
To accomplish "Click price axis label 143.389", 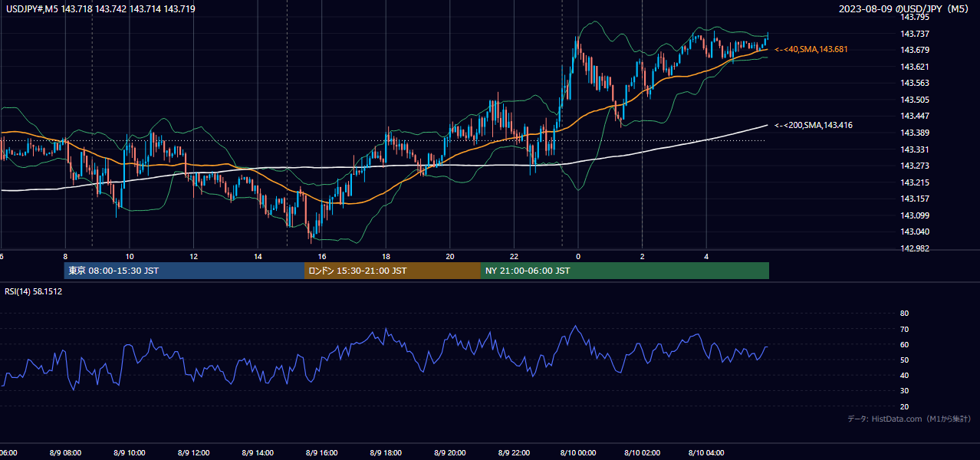I will click(915, 133).
